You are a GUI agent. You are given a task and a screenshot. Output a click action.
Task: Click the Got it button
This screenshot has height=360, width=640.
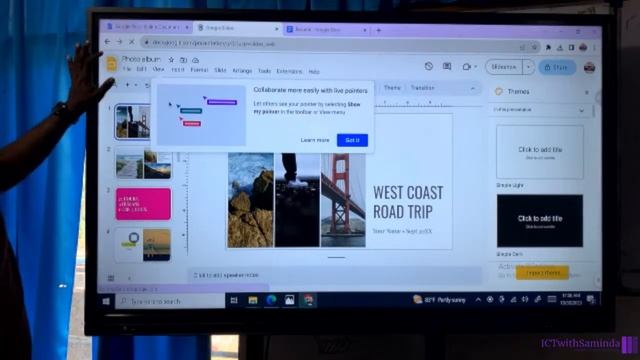pos(352,140)
